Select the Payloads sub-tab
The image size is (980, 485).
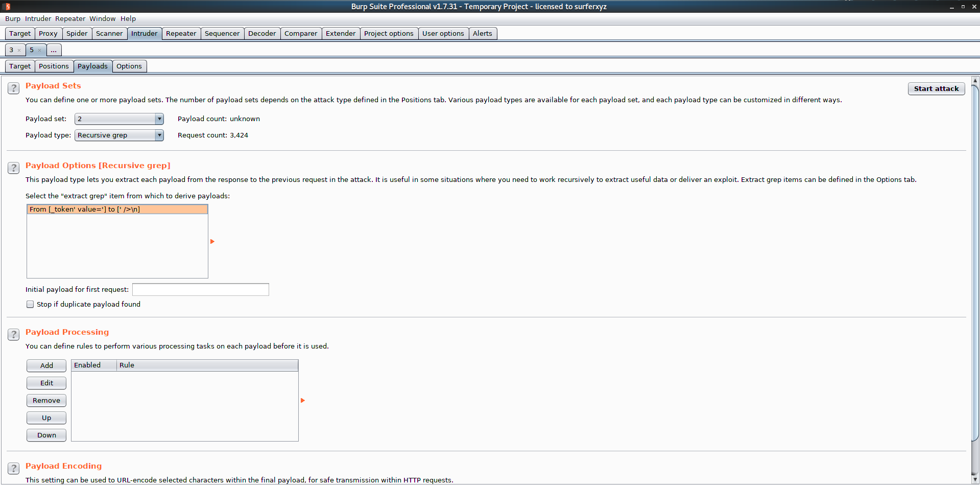pos(92,66)
